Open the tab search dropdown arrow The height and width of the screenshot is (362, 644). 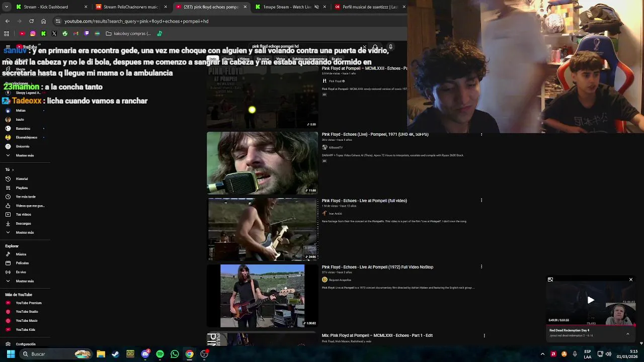click(7, 7)
